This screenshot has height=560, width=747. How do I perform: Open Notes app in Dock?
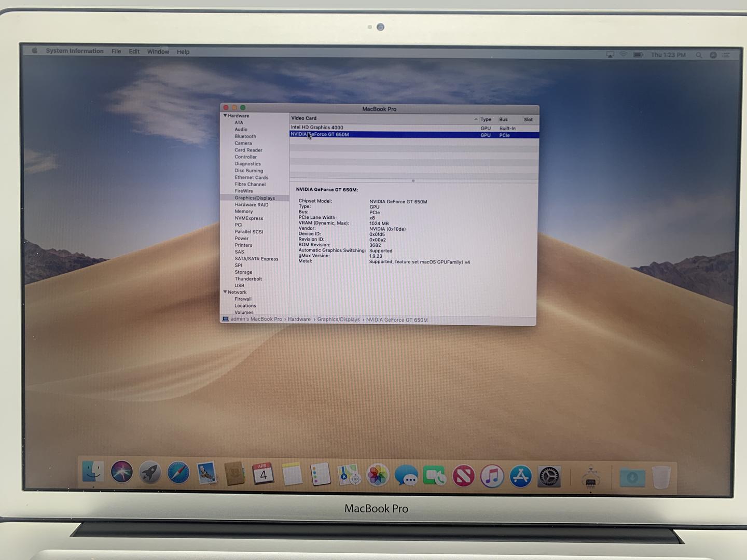(x=292, y=474)
